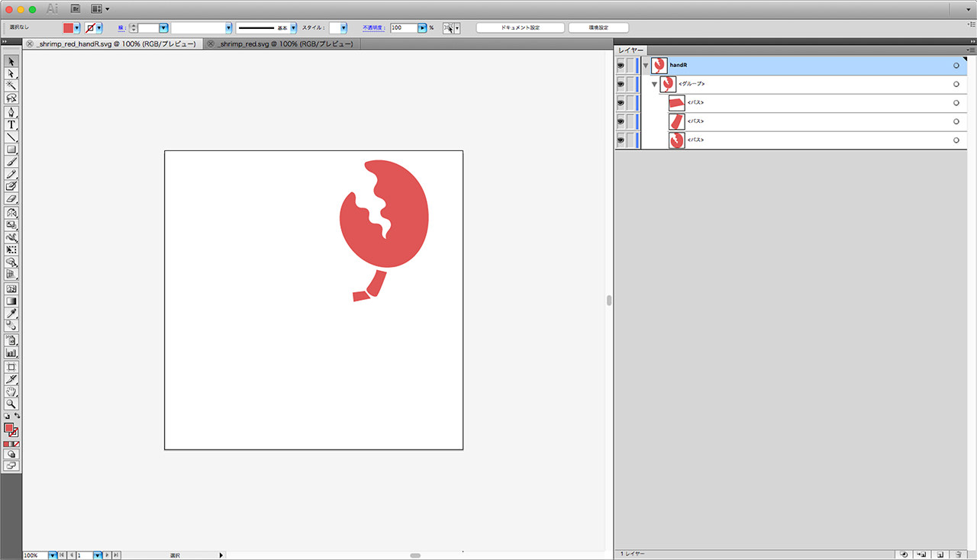Open the stroke weight dropdown
The width and height of the screenshot is (977, 560).
[x=163, y=27]
